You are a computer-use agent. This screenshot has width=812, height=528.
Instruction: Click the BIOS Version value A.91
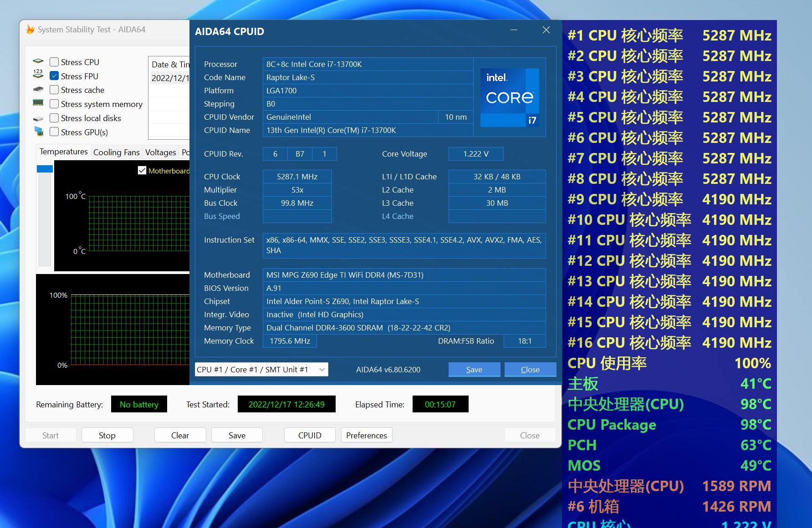click(x=404, y=288)
